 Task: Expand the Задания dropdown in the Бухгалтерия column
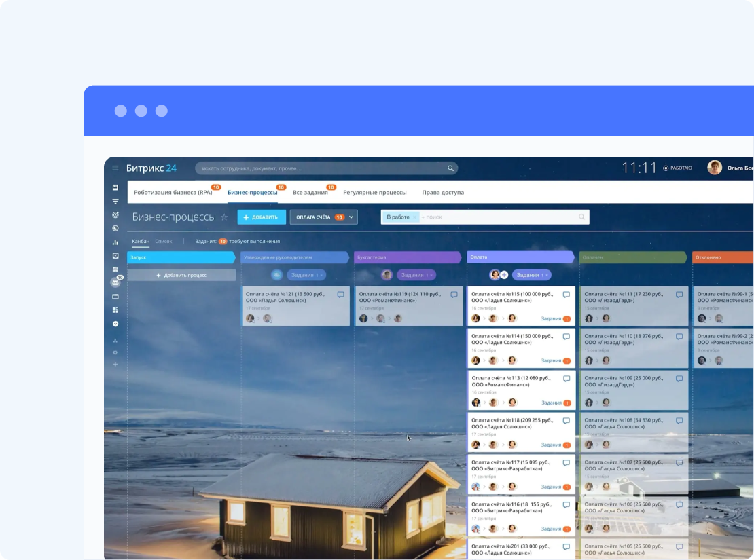[x=429, y=275]
